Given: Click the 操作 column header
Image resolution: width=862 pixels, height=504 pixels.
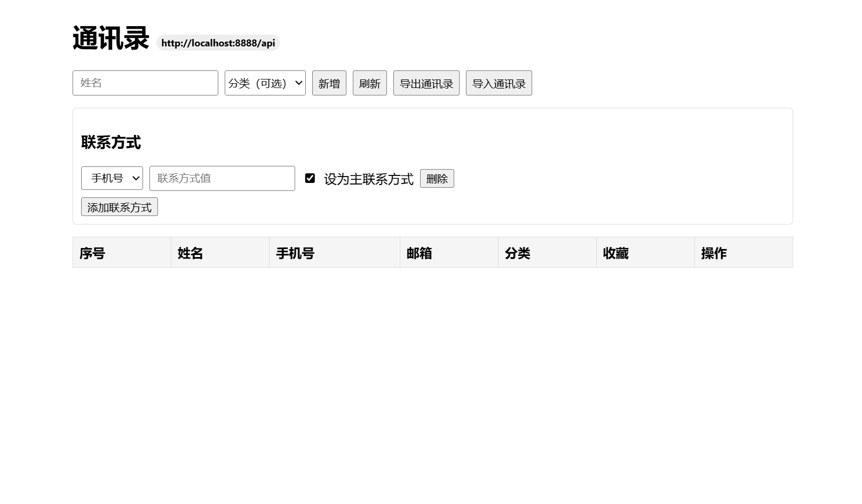Looking at the screenshot, I should 744,253.
